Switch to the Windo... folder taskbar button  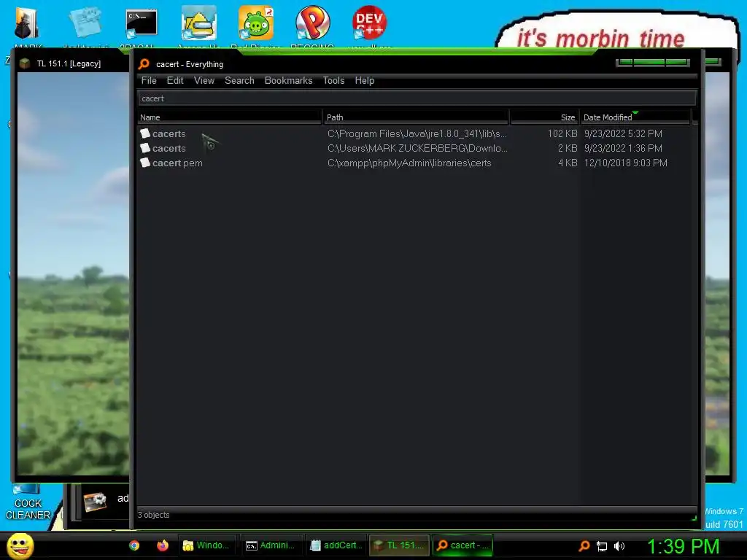point(207,545)
